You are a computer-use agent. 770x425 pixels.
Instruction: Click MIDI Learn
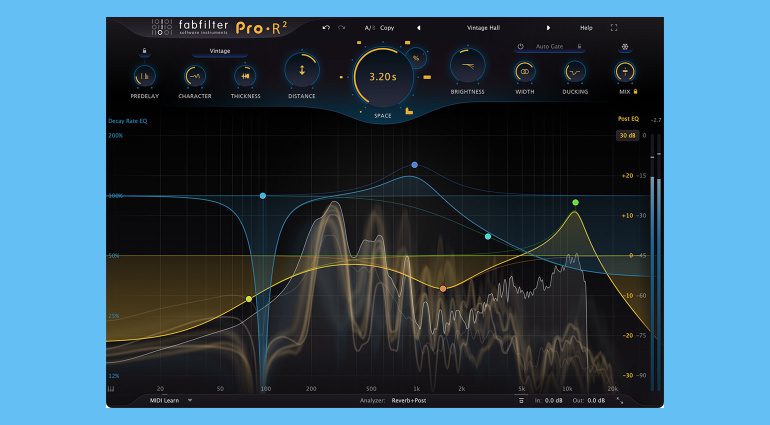pyautogui.click(x=164, y=400)
